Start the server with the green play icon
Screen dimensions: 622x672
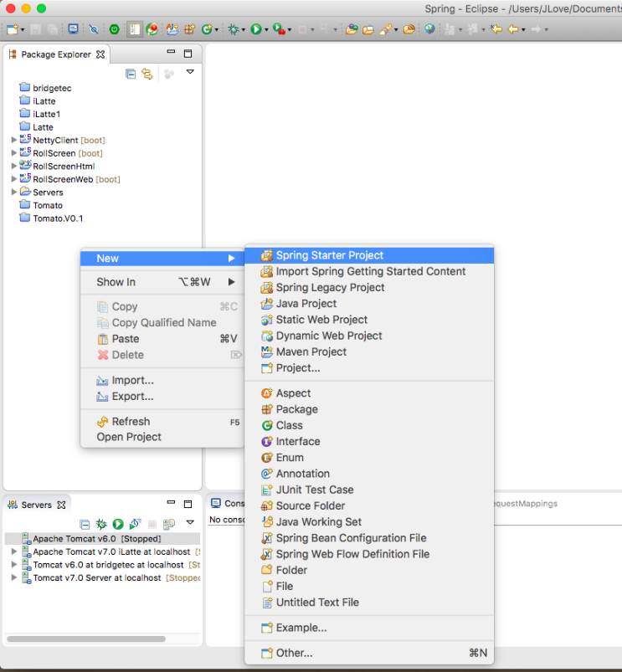tap(118, 524)
